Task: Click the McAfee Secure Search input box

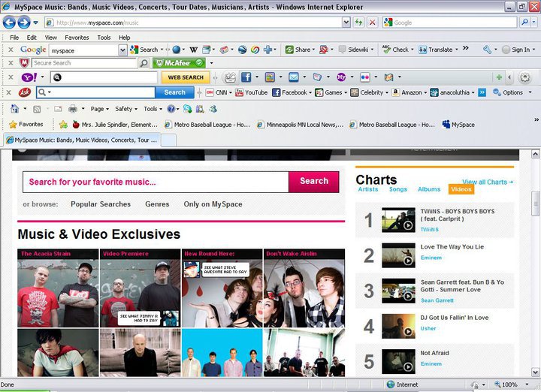Action: 84,63
